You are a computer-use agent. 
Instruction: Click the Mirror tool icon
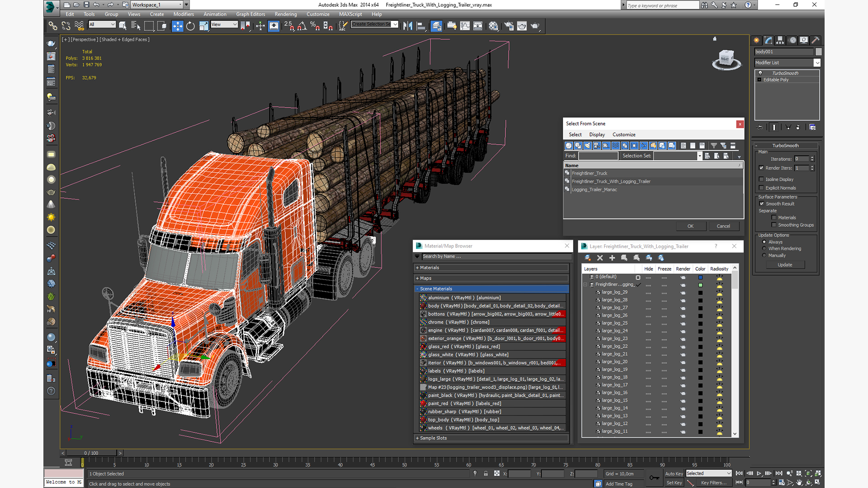(408, 26)
